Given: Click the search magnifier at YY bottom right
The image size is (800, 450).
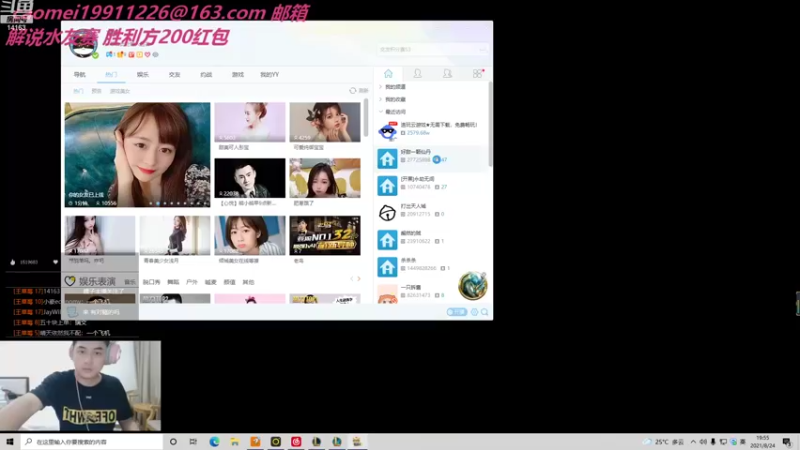Looking at the screenshot, I should 485,312.
